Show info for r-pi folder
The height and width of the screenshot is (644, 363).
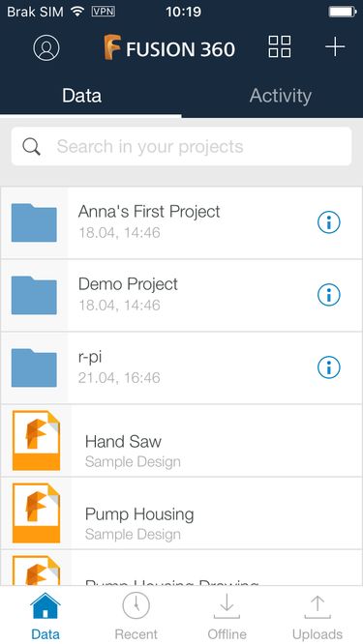(x=329, y=367)
